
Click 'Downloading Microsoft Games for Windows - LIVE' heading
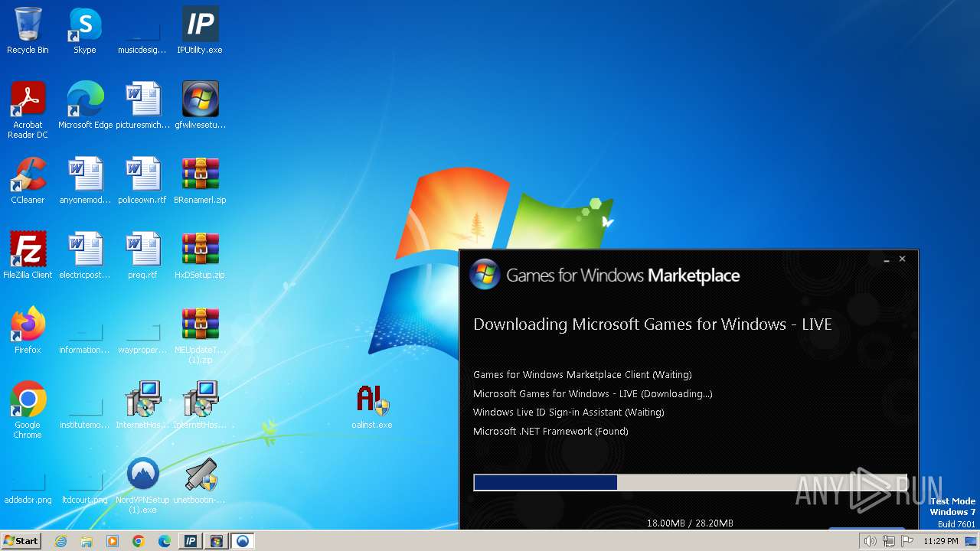pos(652,324)
